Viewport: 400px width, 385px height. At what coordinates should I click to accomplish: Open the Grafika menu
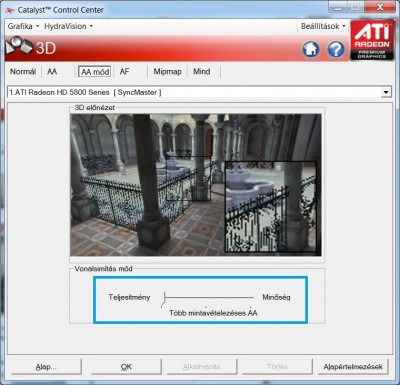(23, 26)
